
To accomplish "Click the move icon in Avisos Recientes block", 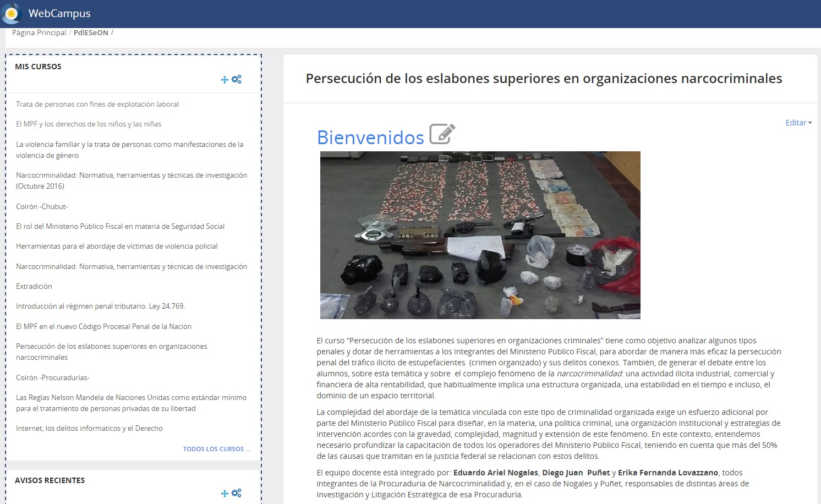I will pos(225,494).
